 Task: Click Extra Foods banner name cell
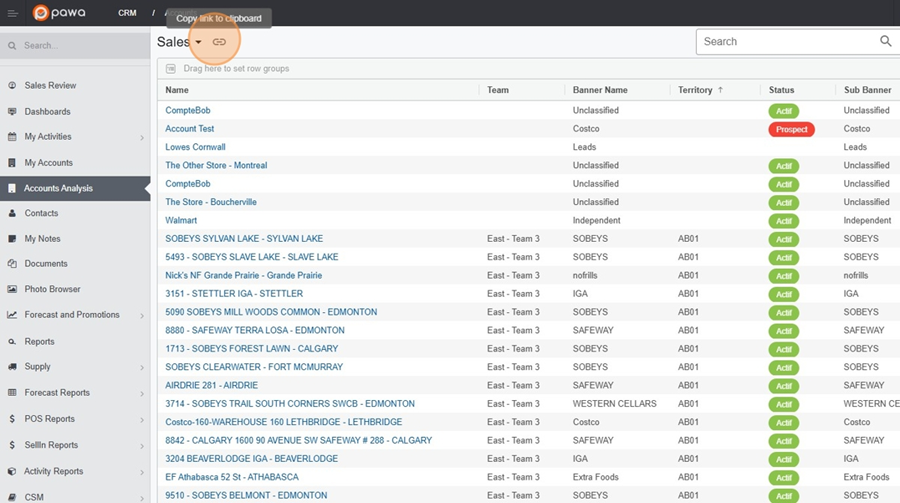click(x=595, y=477)
